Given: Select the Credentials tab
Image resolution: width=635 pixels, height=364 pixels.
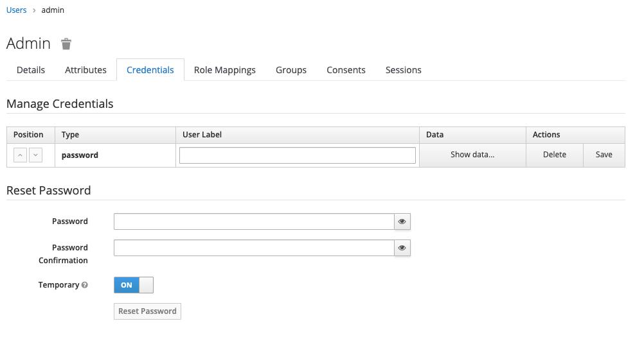Looking at the screenshot, I should tap(150, 70).
